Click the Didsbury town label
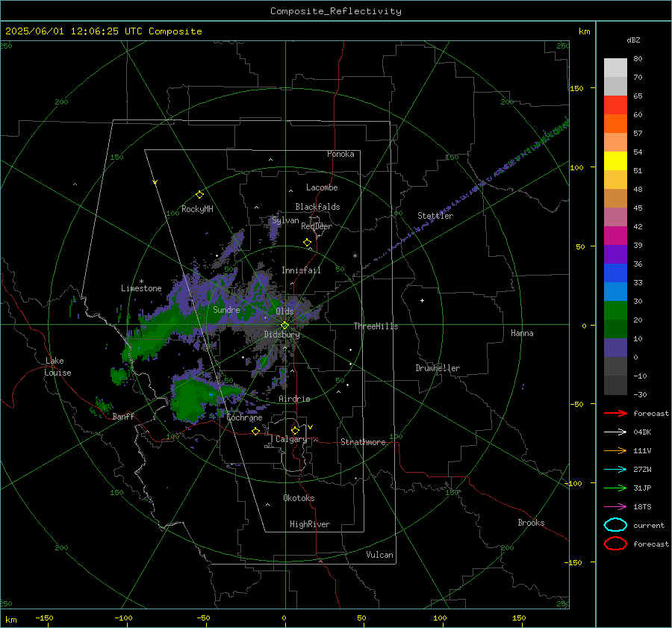This screenshot has width=672, height=628. 281,335
